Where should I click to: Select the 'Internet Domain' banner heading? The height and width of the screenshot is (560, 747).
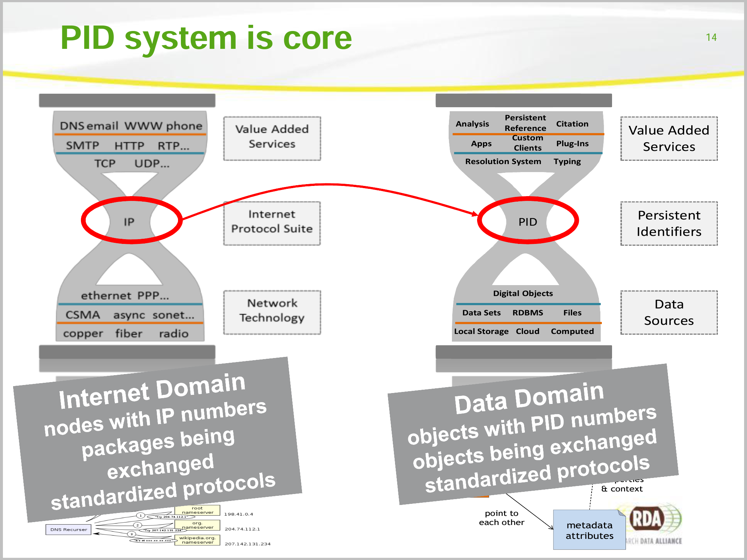click(x=152, y=392)
